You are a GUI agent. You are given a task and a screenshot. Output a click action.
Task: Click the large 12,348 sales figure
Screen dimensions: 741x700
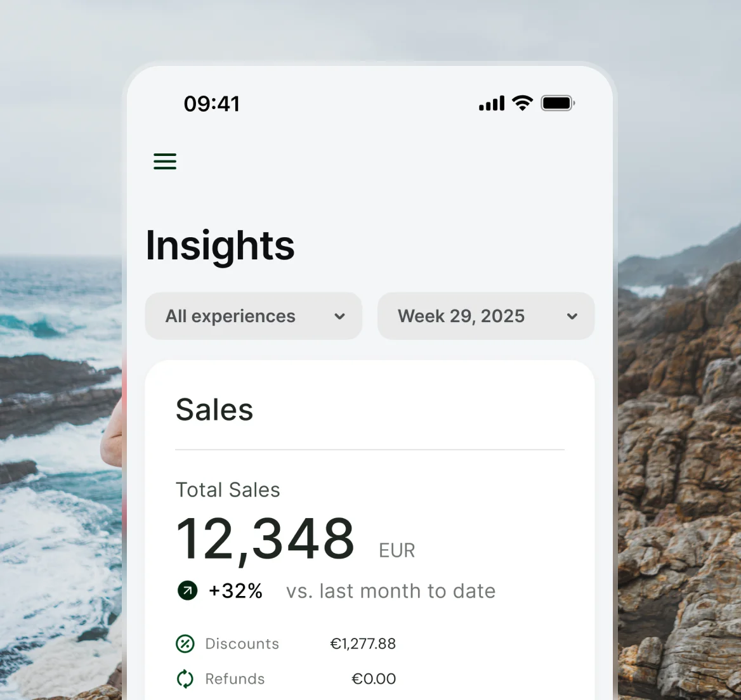click(266, 538)
